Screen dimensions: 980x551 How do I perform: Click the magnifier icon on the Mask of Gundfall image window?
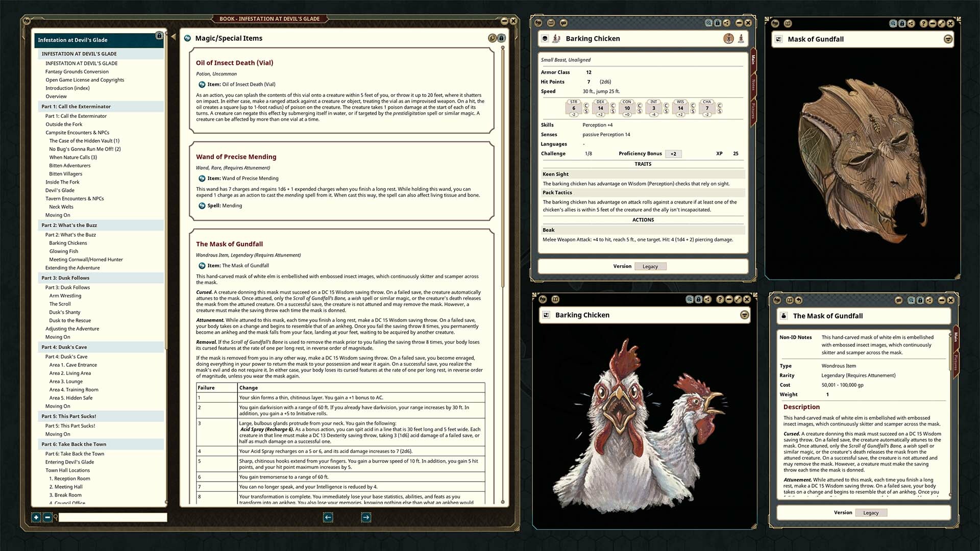point(893,23)
